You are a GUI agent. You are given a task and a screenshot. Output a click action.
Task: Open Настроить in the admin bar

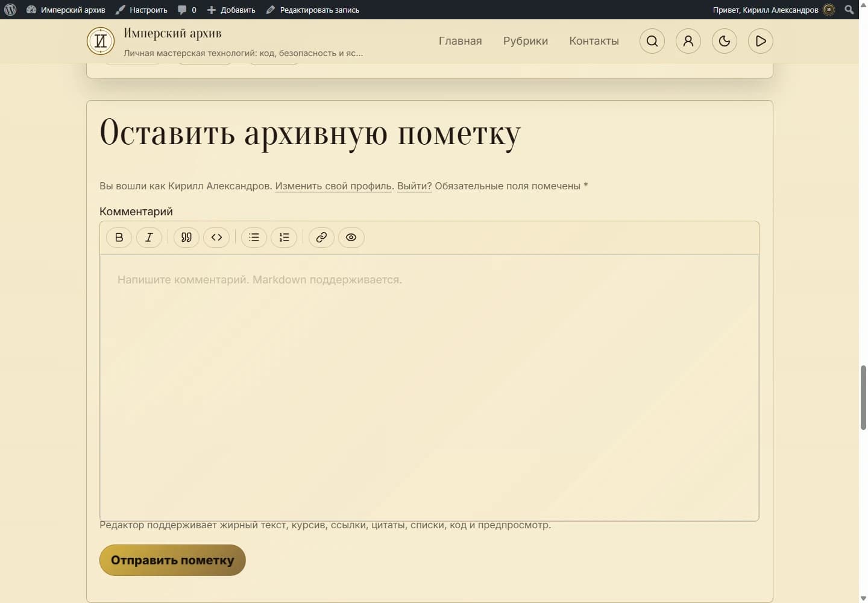[142, 10]
